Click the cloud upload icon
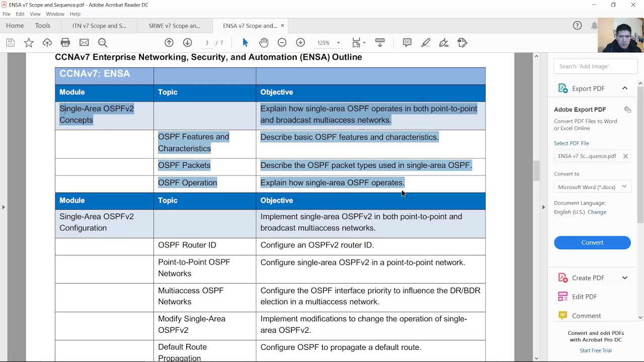The height and width of the screenshot is (362, 644). [47, 43]
